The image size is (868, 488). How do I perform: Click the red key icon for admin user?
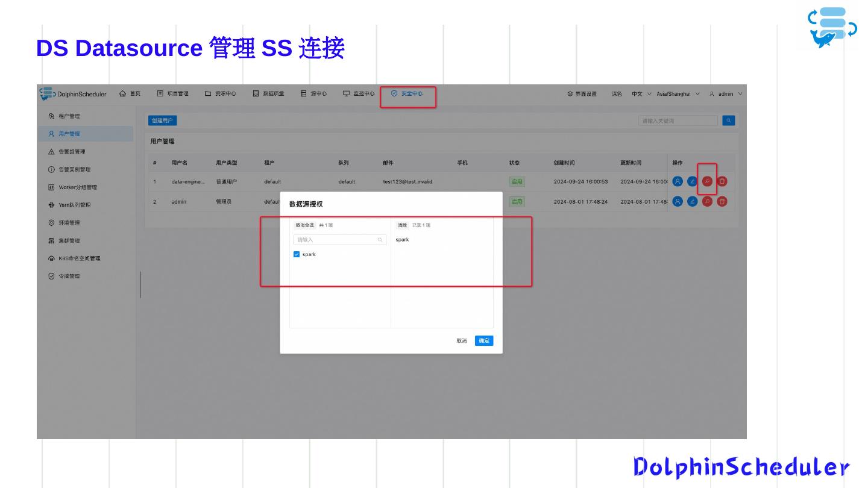[707, 202]
